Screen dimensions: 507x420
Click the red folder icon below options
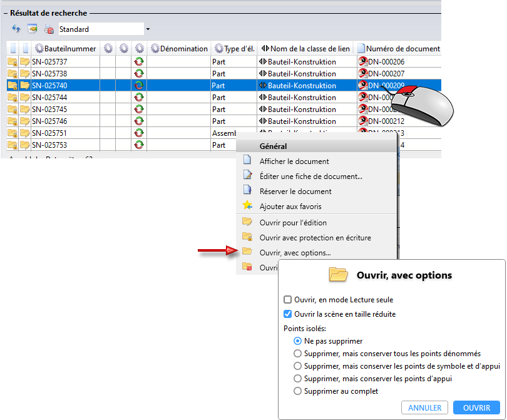click(x=247, y=267)
